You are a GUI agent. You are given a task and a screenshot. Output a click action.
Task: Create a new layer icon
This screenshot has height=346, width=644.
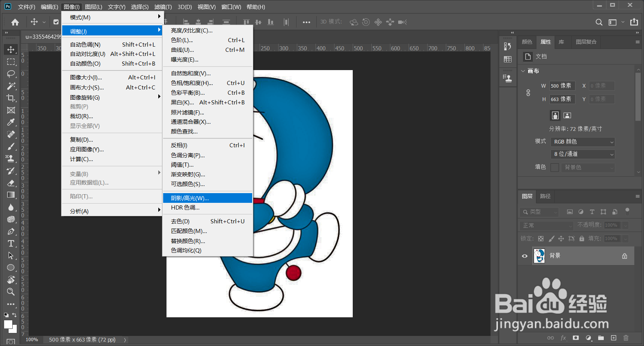[x=613, y=338]
